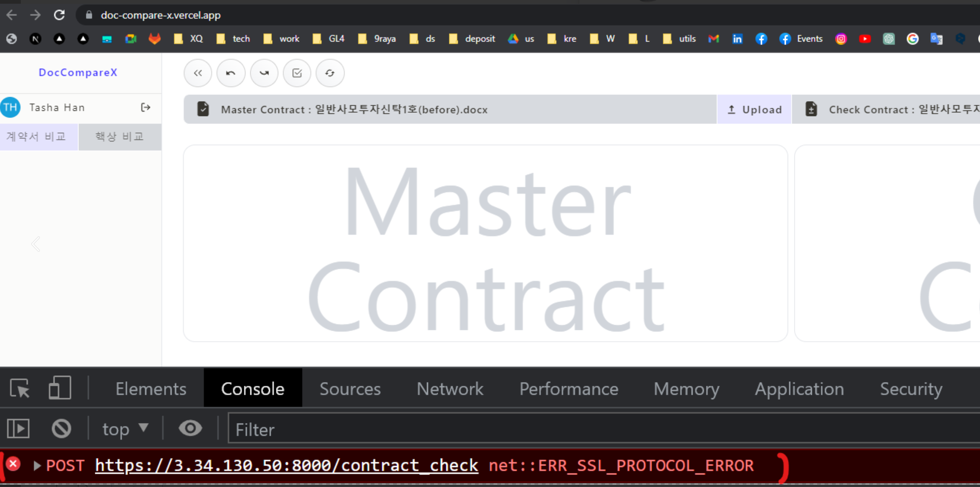Open the DevTools Application tab

pos(800,389)
